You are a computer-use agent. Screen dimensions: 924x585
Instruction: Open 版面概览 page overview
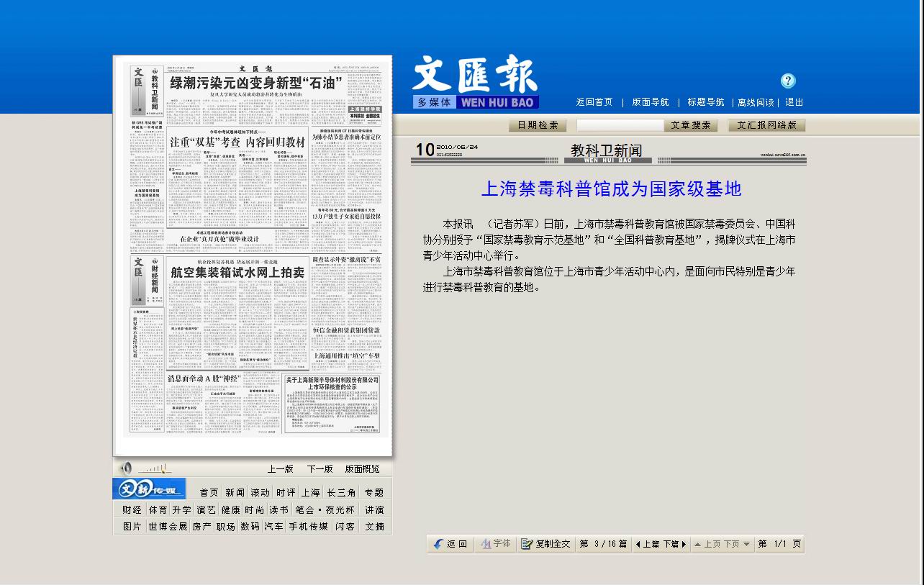point(362,468)
